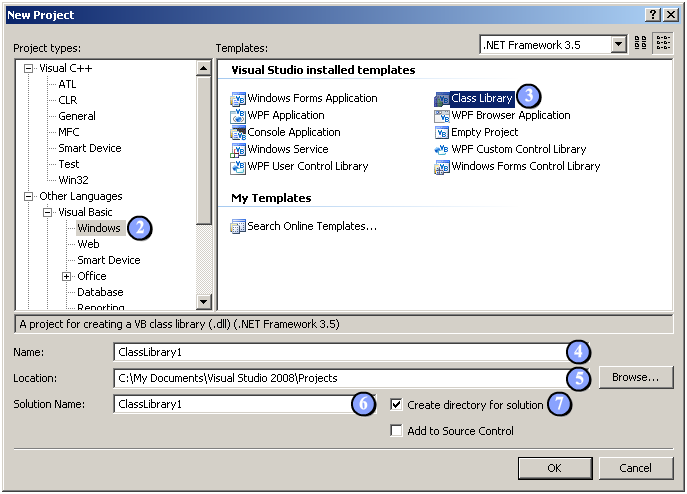Enable Add to Source Control checkbox
This screenshot has height=494, width=687.
[x=396, y=430]
